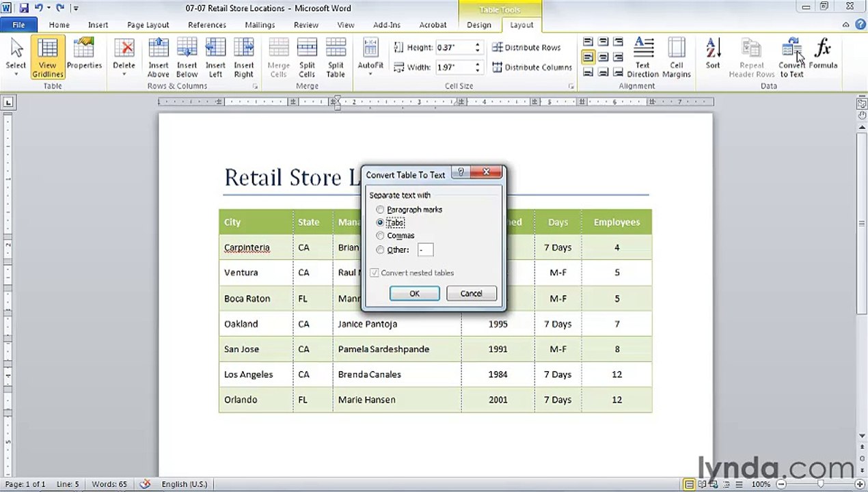This screenshot has width=868, height=492.
Task: Open Cell Margins settings
Action: click(x=676, y=57)
